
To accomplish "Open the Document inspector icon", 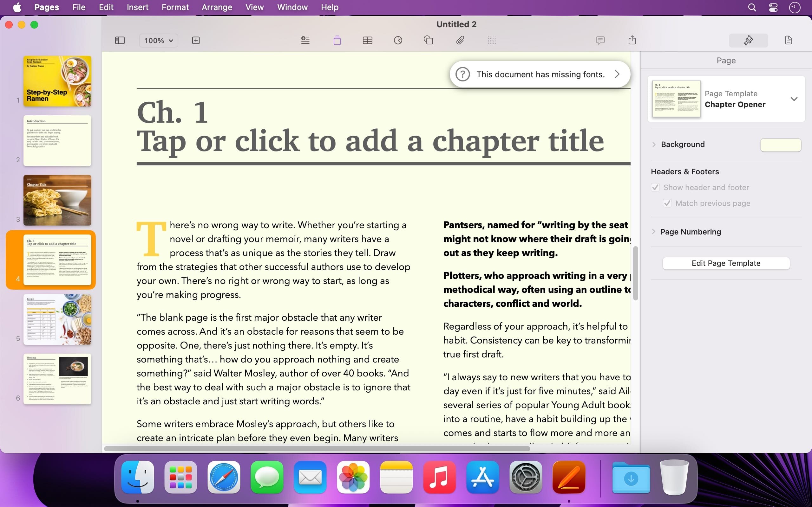I will pyautogui.click(x=788, y=41).
